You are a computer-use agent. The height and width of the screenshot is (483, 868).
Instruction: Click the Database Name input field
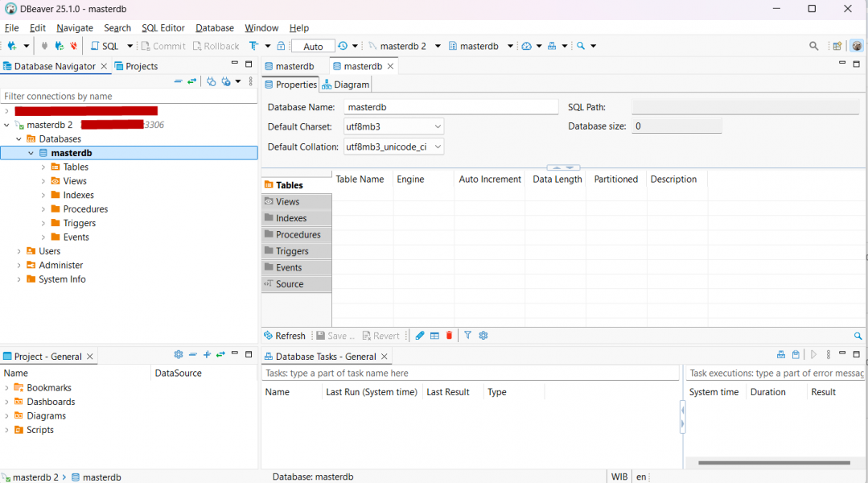[x=450, y=107]
